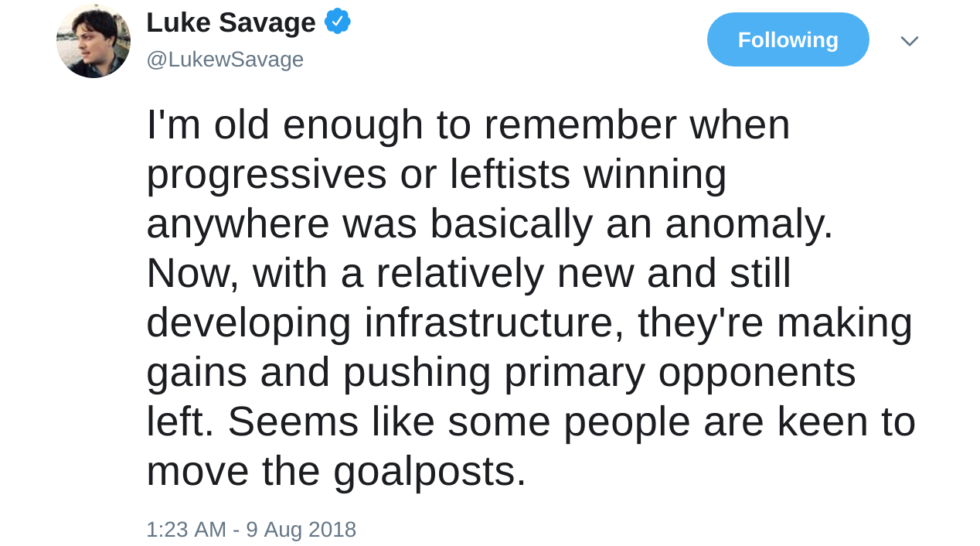
Task: Click the word "developing" in the tweet text
Action: [x=248, y=323]
